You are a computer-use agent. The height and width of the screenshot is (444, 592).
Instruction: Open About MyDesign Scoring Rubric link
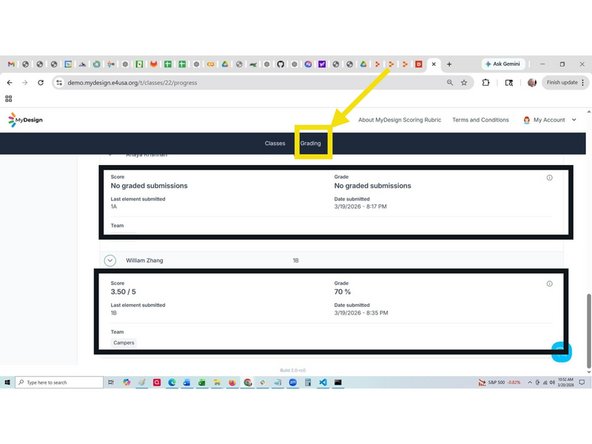pos(399,120)
